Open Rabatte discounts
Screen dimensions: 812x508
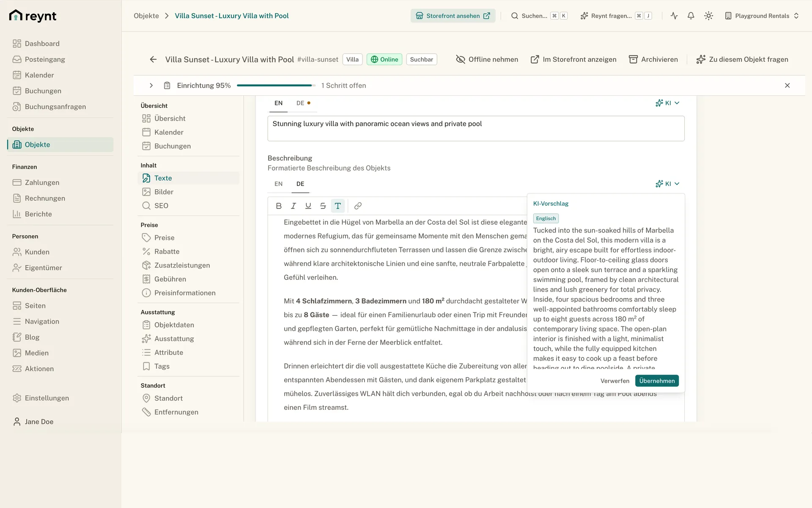click(x=188, y=251)
